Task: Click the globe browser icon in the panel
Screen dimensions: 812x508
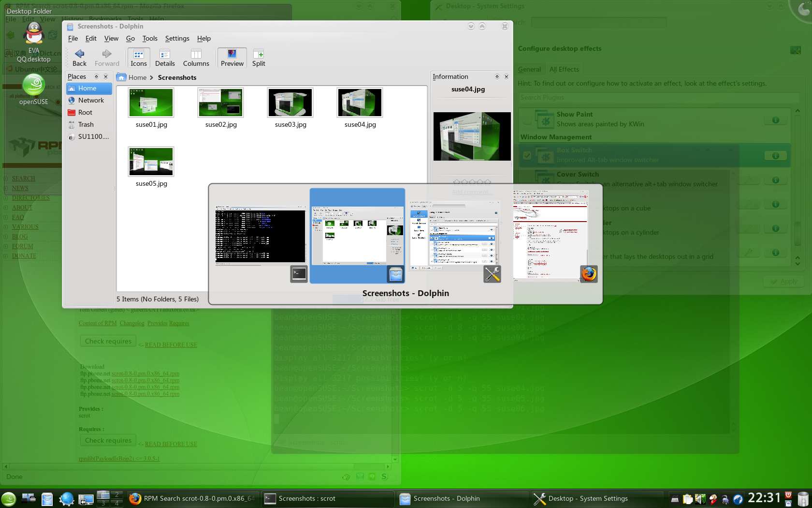Action: pyautogui.click(x=66, y=498)
